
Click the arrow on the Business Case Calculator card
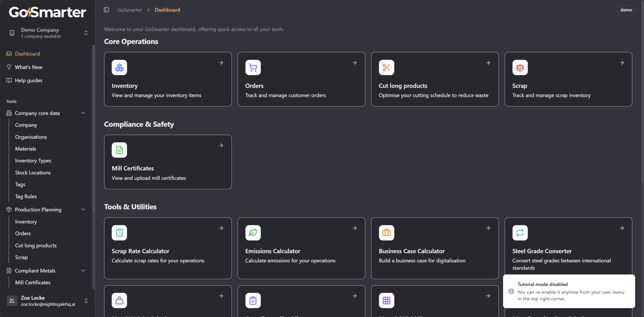[488, 228]
